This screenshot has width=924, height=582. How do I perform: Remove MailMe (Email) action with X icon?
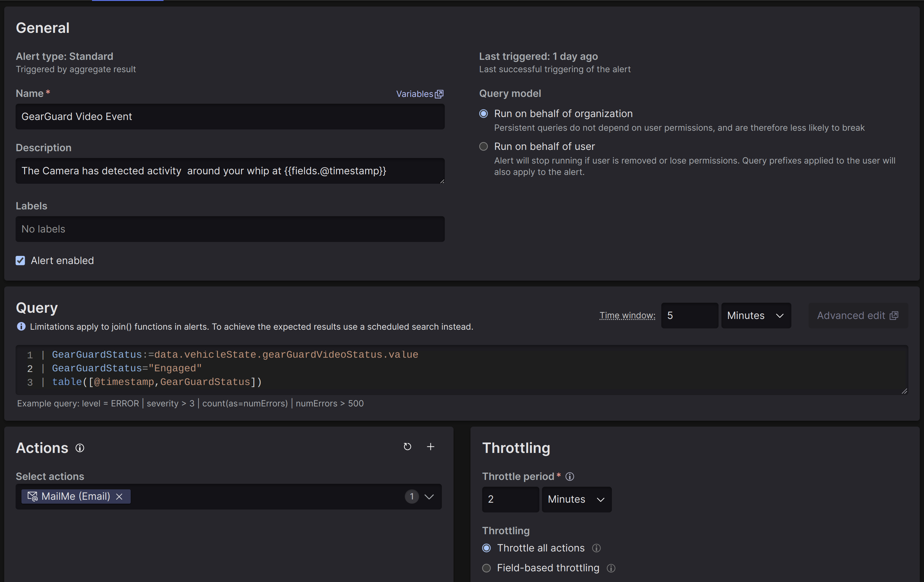click(x=119, y=496)
